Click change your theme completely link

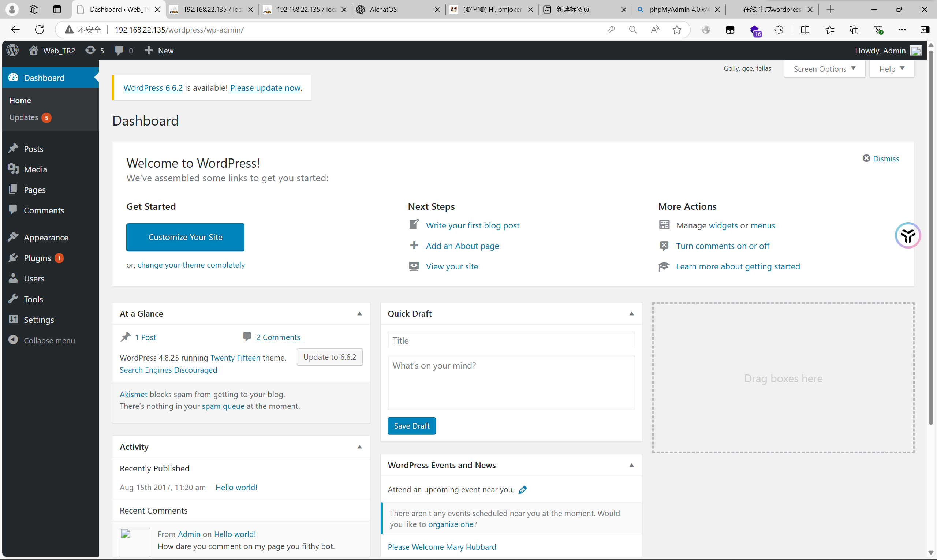pyautogui.click(x=191, y=265)
